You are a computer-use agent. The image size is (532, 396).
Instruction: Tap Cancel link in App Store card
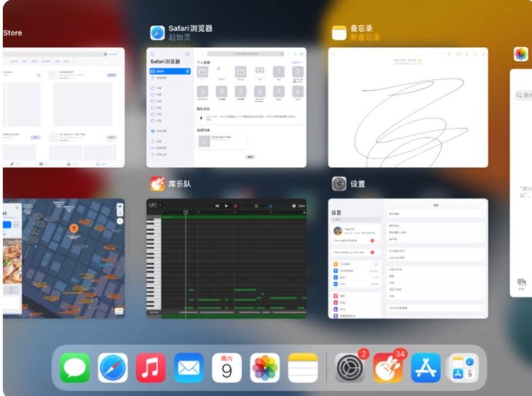click(113, 54)
